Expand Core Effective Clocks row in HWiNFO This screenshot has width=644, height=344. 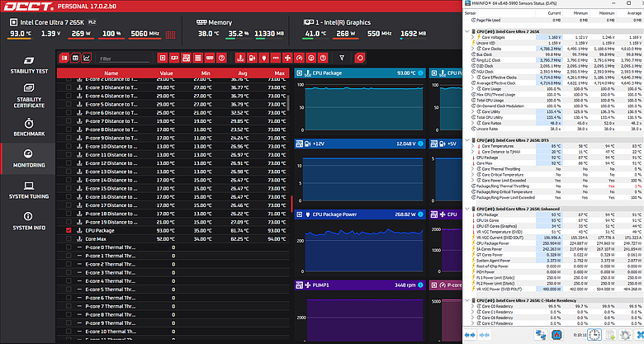click(473, 78)
